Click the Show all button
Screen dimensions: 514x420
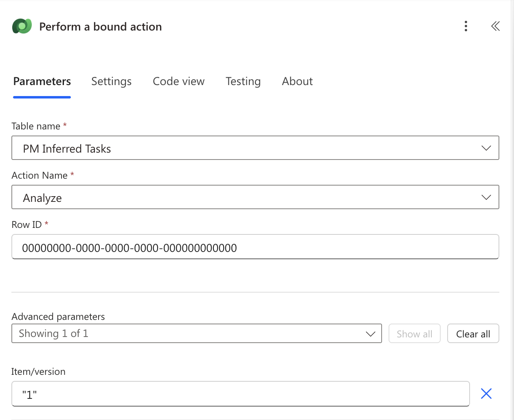[x=414, y=333]
